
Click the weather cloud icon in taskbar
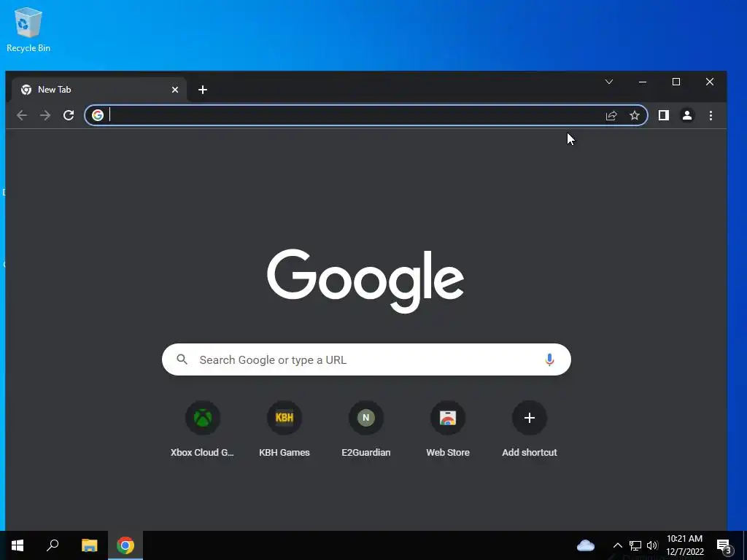click(586, 545)
